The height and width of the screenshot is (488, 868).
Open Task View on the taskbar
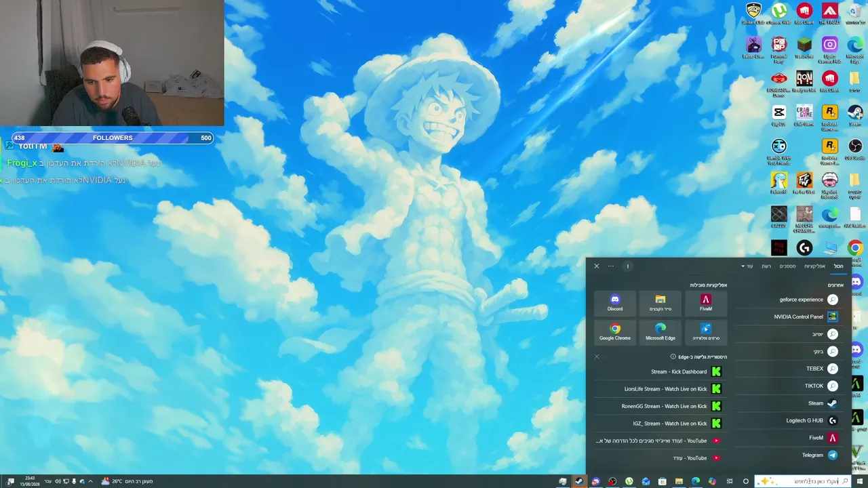tap(730, 481)
